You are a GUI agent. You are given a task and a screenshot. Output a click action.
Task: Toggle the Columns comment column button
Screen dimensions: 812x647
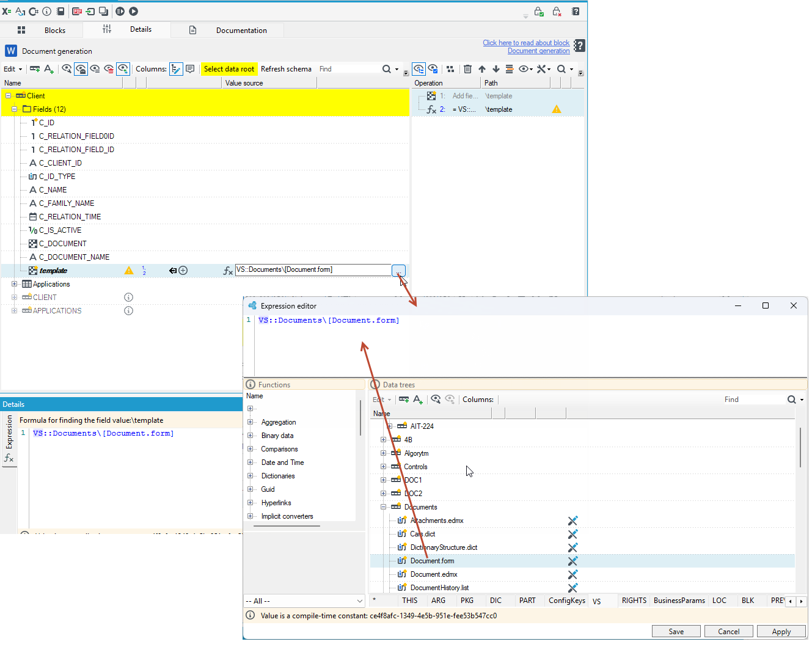click(x=190, y=69)
